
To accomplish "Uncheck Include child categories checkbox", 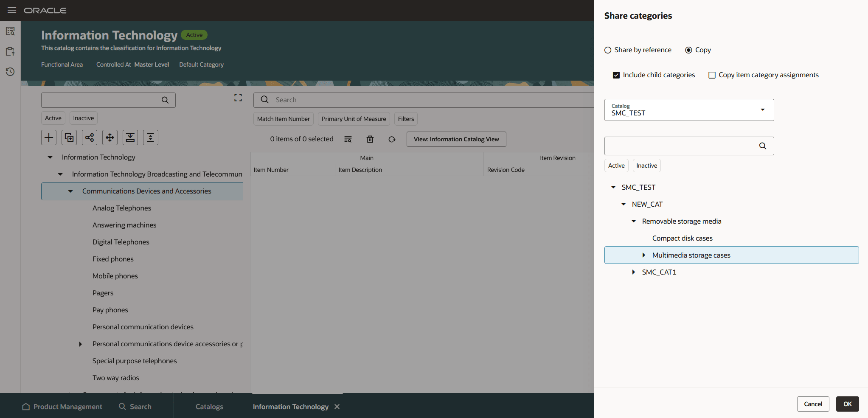I will click(616, 75).
